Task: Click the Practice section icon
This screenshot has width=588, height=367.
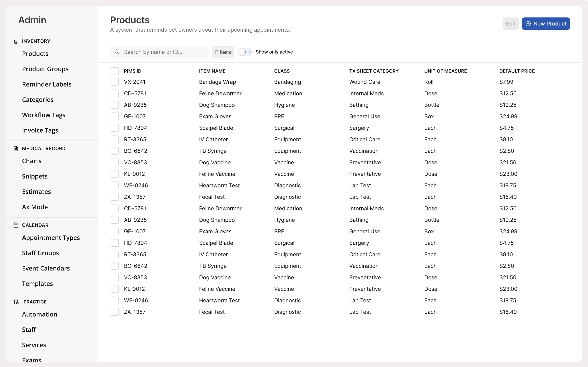Action: tap(16, 302)
